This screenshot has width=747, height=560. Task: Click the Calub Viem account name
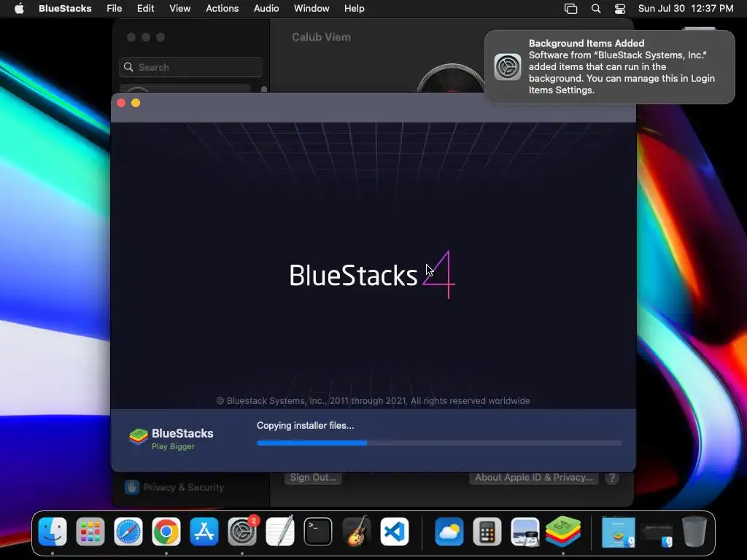321,37
